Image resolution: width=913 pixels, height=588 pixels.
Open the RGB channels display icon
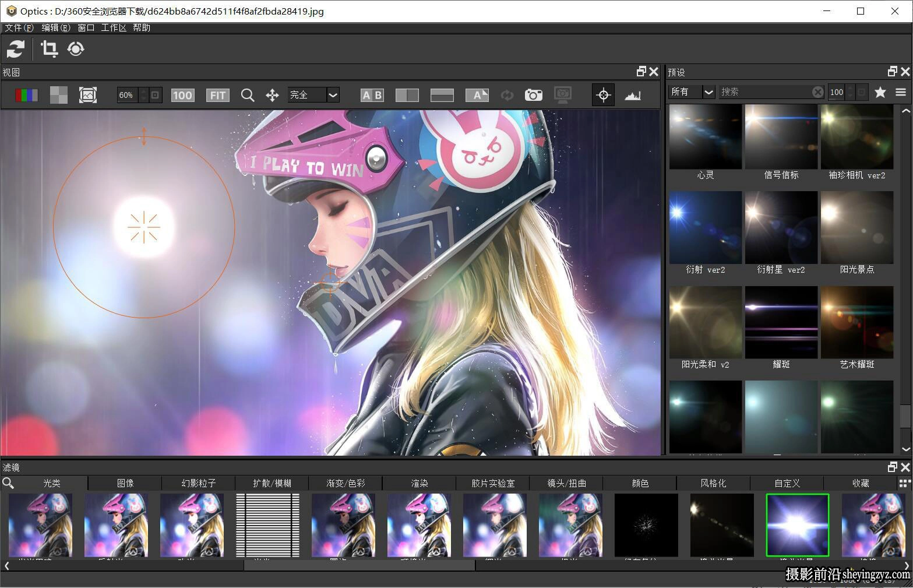[26, 95]
